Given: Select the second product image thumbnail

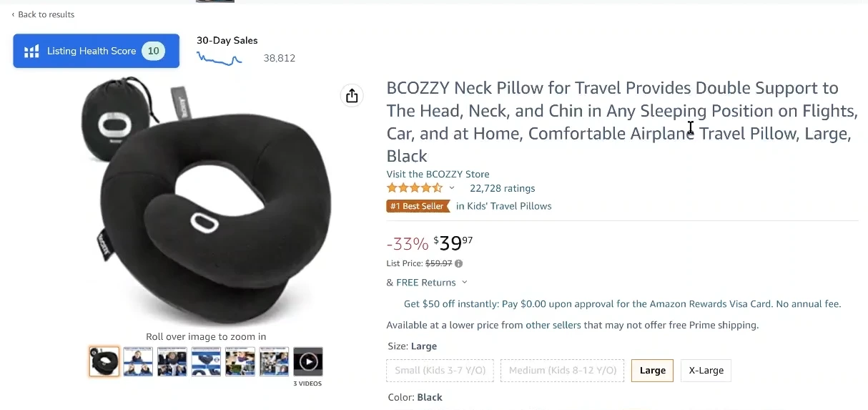Looking at the screenshot, I should [138, 361].
